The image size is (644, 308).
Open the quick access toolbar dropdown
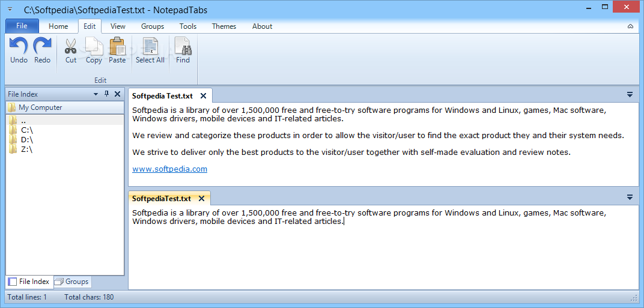pos(10,10)
